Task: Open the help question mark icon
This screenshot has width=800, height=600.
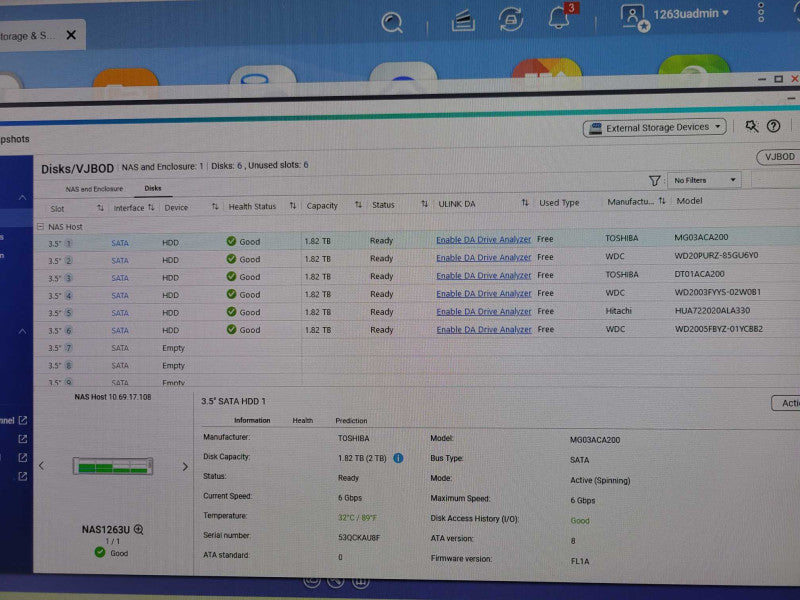Action: [x=773, y=126]
